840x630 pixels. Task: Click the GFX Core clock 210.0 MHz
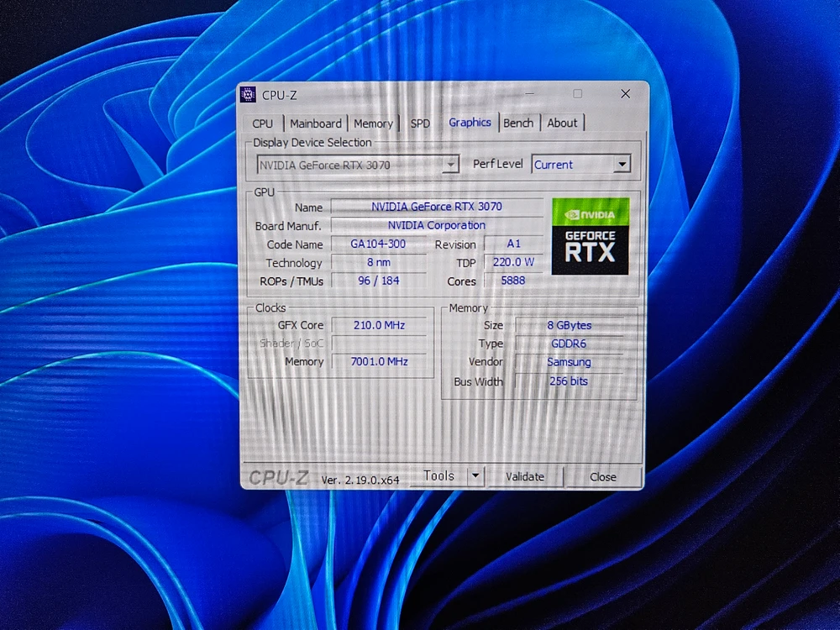[x=379, y=325]
